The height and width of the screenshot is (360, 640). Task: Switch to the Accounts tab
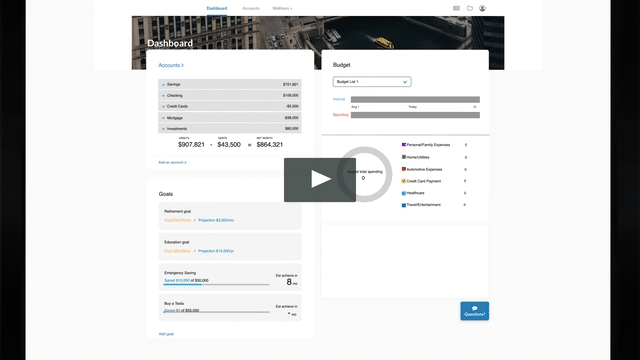pos(251,8)
